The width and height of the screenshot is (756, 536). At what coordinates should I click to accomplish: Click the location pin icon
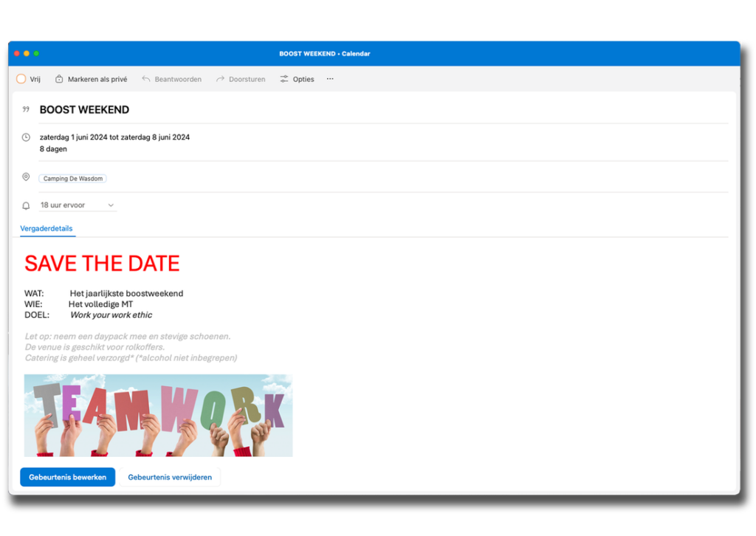click(x=26, y=177)
